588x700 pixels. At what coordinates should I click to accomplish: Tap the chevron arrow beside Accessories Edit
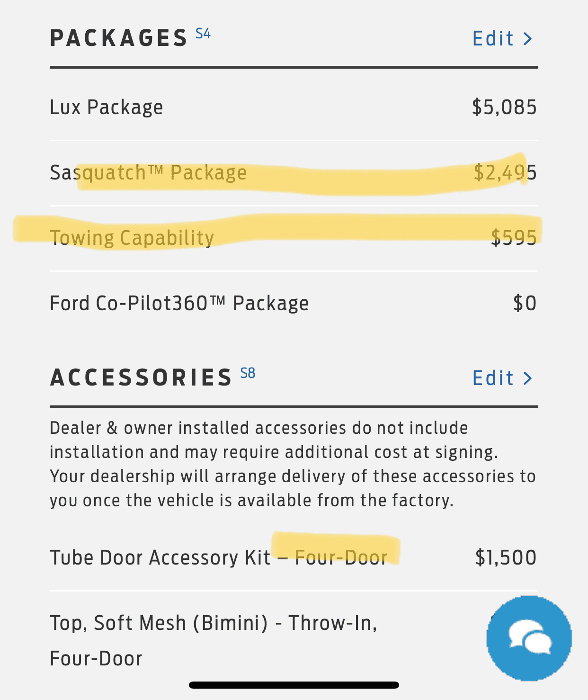[x=528, y=378]
